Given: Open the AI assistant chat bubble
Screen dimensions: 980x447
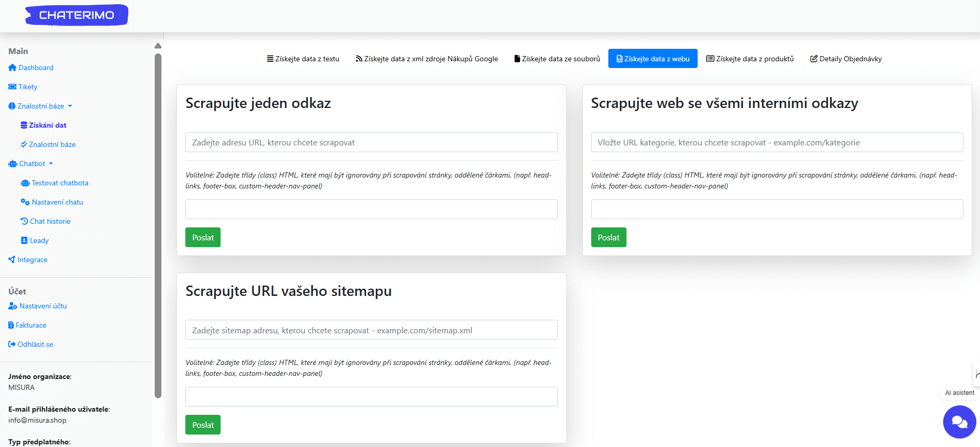Looking at the screenshot, I should point(959,422).
